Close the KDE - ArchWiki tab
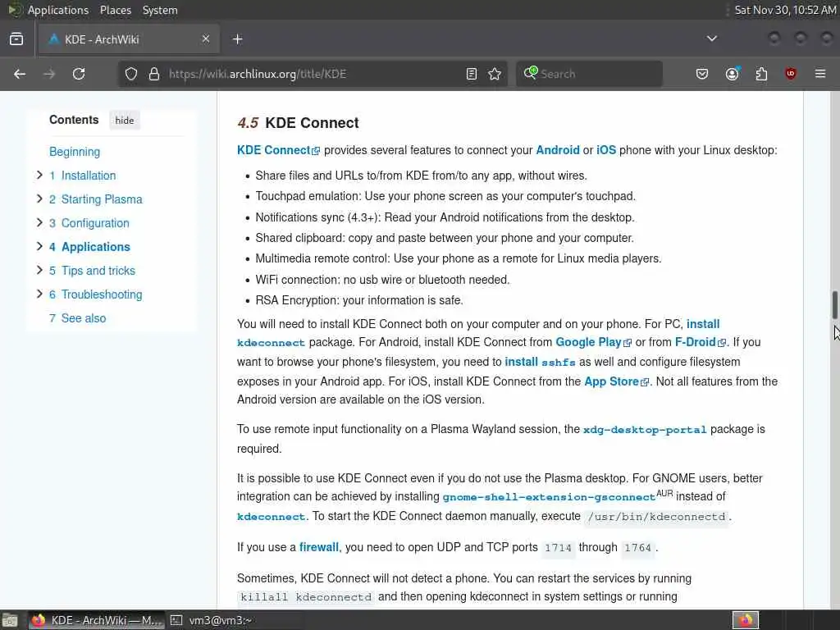 (x=206, y=39)
